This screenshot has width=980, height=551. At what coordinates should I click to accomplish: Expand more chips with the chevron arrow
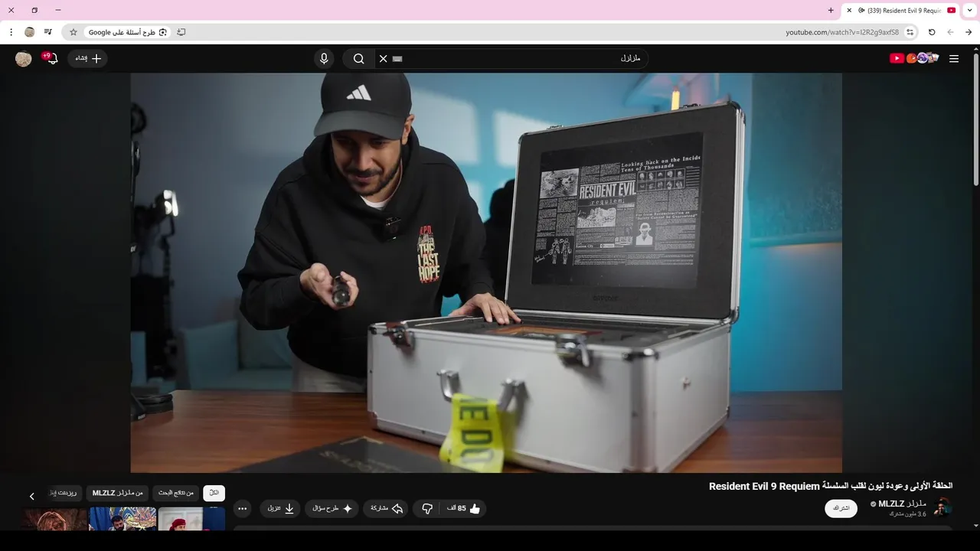[x=31, y=497]
